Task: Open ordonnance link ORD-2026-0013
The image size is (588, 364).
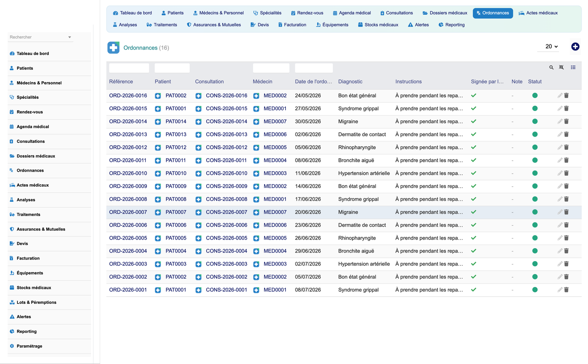Action: tap(128, 135)
